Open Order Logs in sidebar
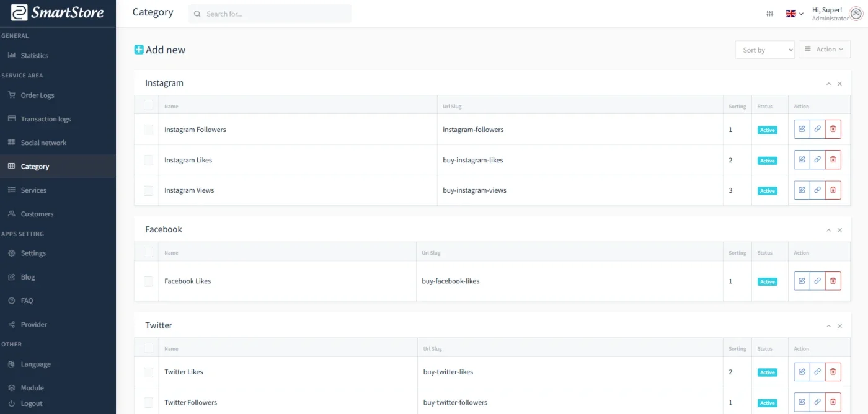 point(58,95)
